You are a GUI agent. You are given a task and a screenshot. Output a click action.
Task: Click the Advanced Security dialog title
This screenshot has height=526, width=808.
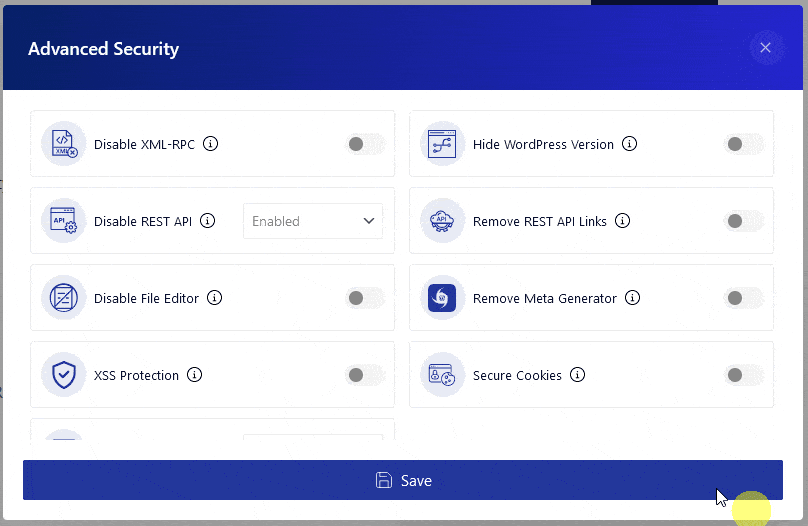pos(104,49)
